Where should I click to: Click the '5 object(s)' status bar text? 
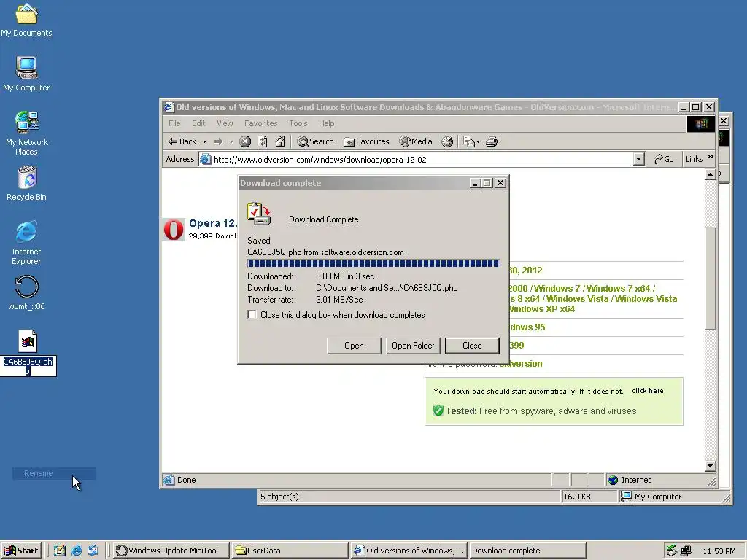tap(279, 497)
